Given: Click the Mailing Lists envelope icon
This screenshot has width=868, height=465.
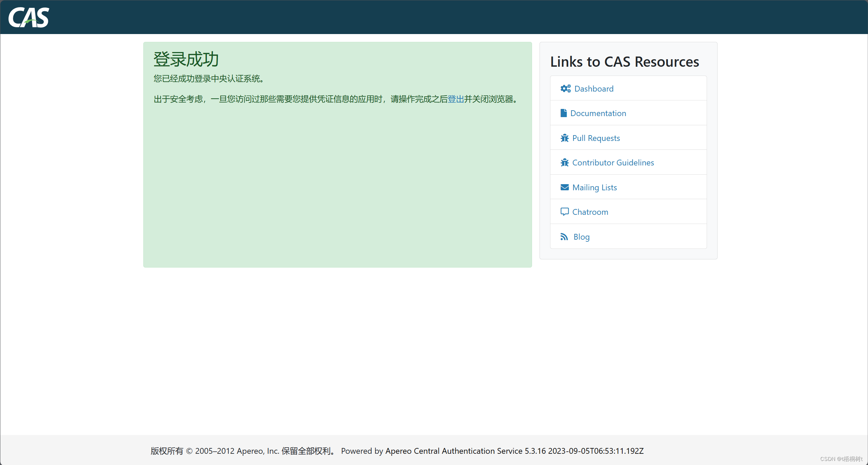Looking at the screenshot, I should coord(564,187).
